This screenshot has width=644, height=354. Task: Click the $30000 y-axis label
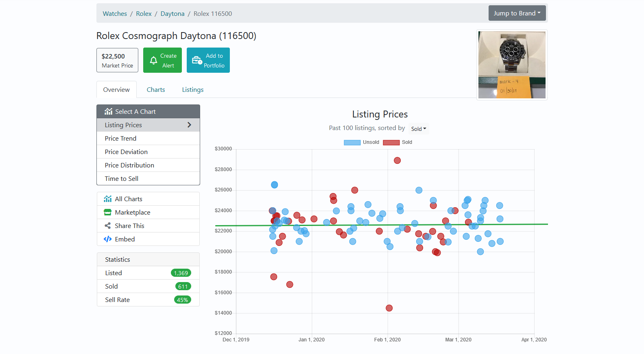point(223,149)
